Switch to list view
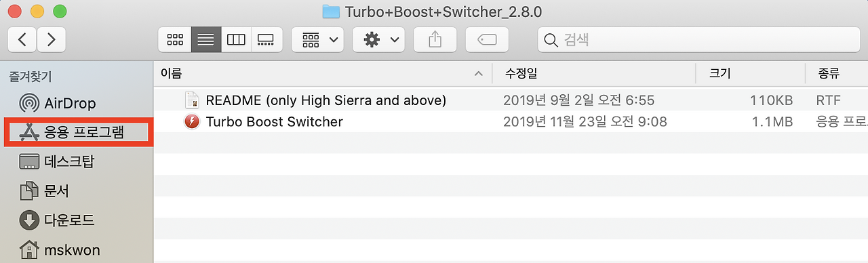Screen dimensions: 868x263 click(205, 39)
